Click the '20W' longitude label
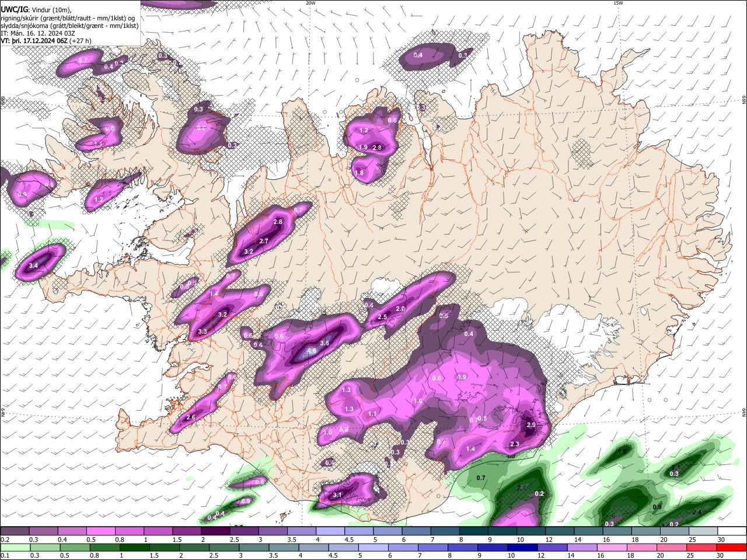 (310, 3)
